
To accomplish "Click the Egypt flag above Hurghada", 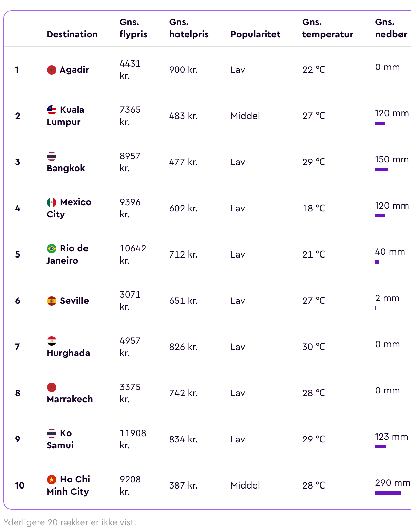I will [x=52, y=341].
